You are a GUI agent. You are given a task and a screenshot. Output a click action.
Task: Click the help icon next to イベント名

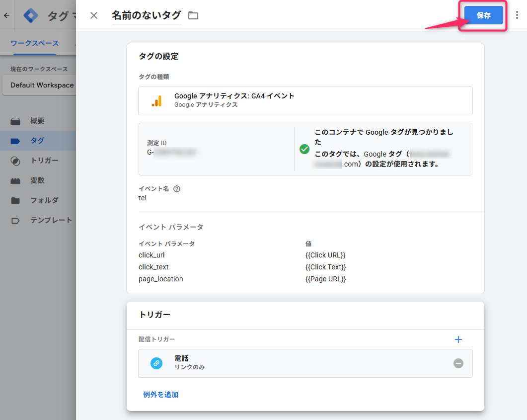point(177,189)
